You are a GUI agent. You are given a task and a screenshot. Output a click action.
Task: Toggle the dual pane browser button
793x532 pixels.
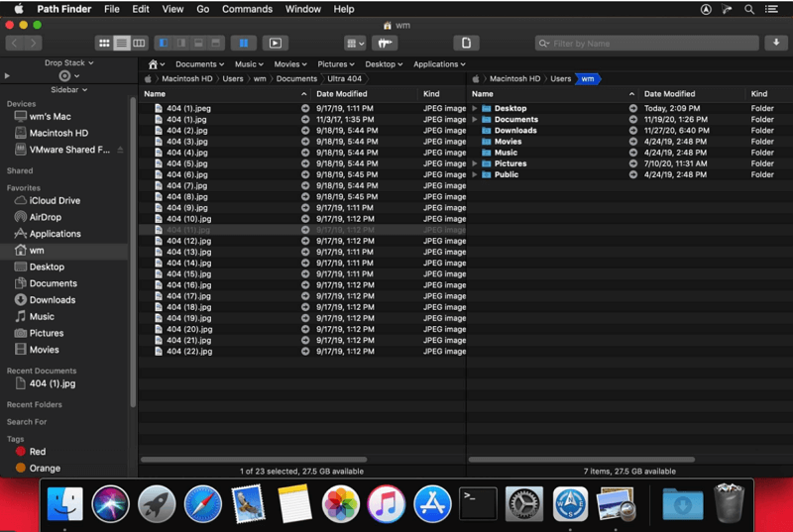243,44
